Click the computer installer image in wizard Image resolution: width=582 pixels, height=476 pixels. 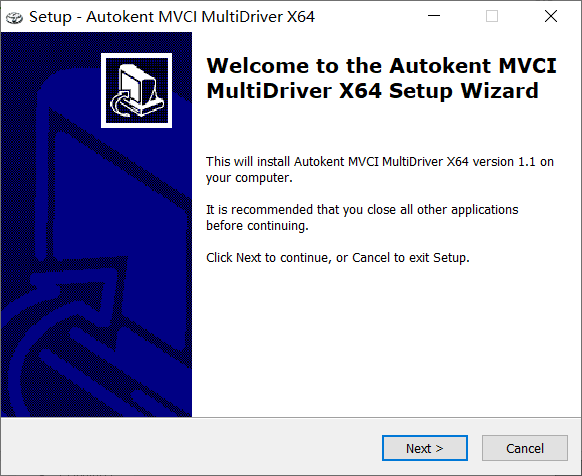(136, 90)
